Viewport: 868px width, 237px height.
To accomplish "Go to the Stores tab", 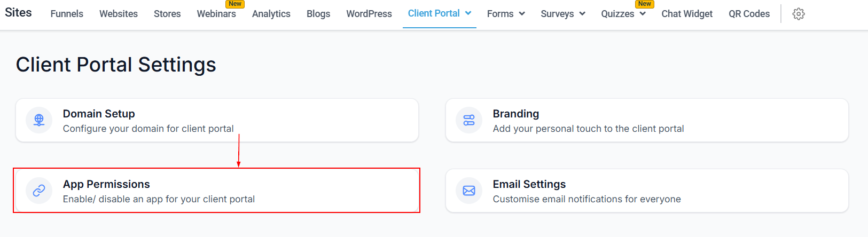I will click(167, 14).
